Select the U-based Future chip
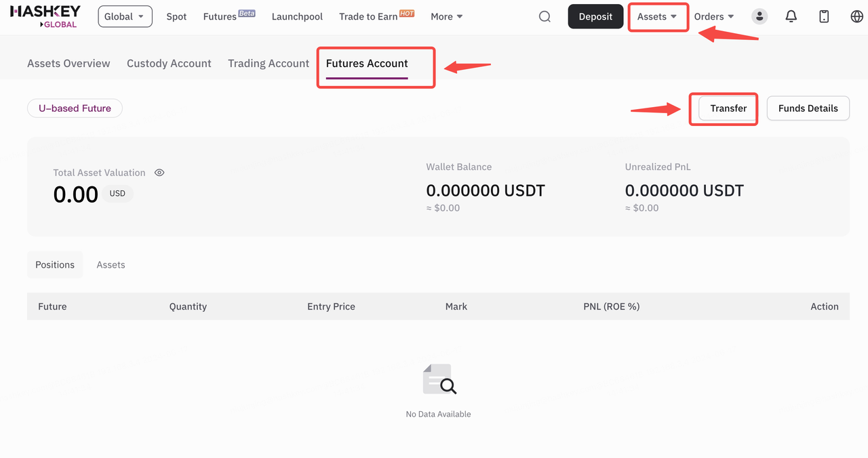The image size is (868, 458). tap(75, 108)
